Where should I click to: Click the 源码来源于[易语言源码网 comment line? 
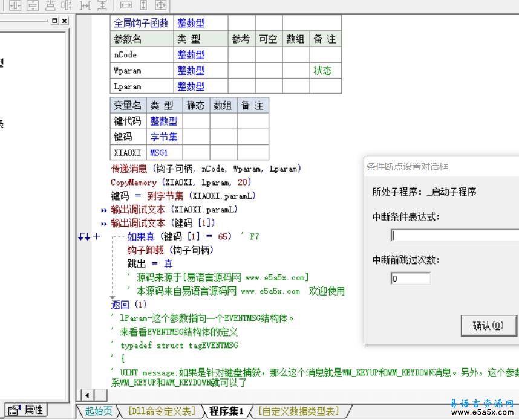[x=218, y=277]
